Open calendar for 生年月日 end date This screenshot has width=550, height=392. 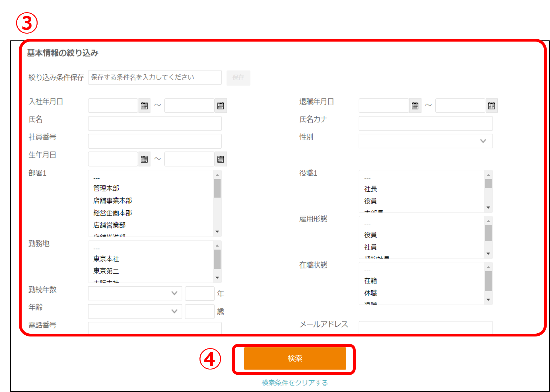pos(221,159)
